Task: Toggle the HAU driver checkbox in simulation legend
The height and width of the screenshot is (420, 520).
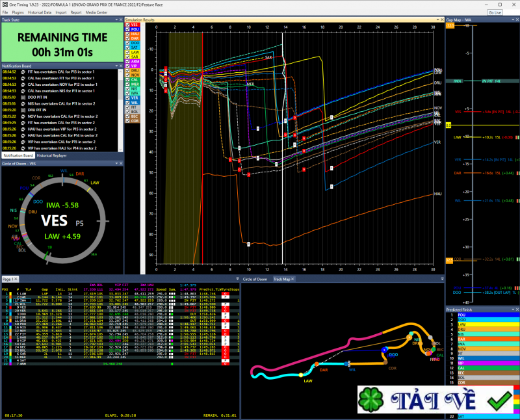Action: tap(127, 34)
